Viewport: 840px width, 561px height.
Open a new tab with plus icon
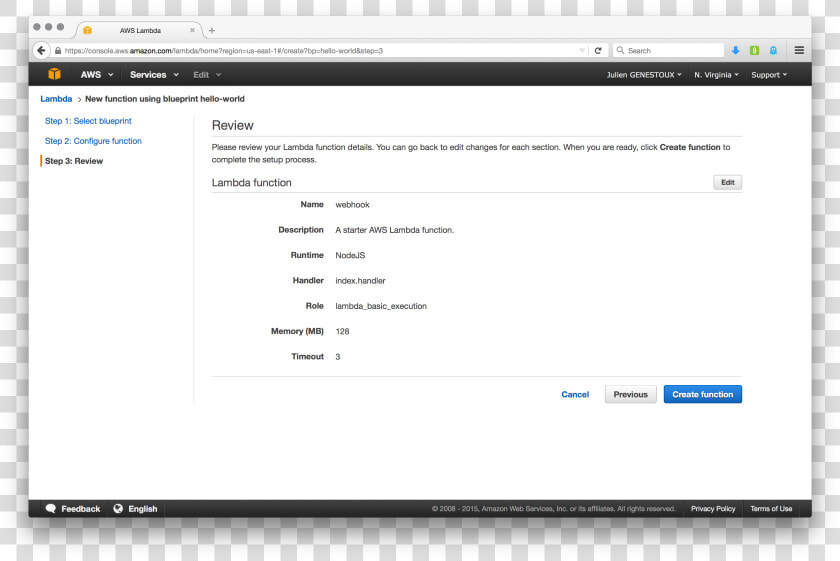coord(212,31)
